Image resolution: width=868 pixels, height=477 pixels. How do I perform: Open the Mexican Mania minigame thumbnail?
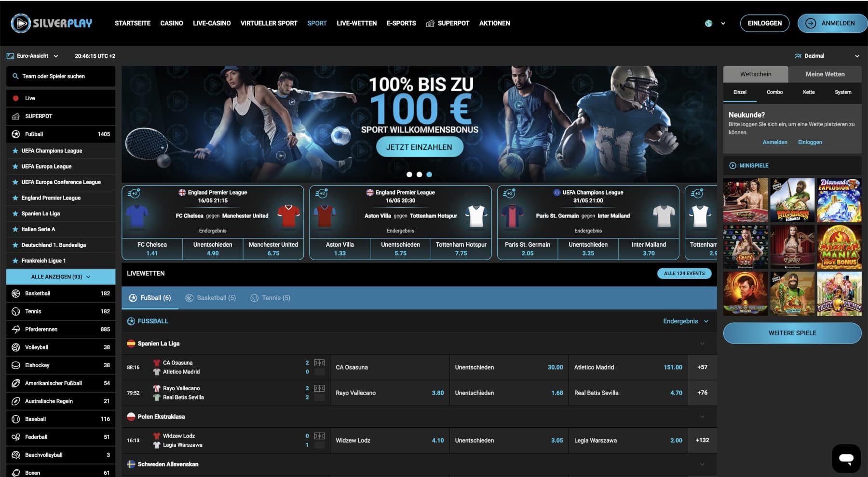[x=839, y=247]
